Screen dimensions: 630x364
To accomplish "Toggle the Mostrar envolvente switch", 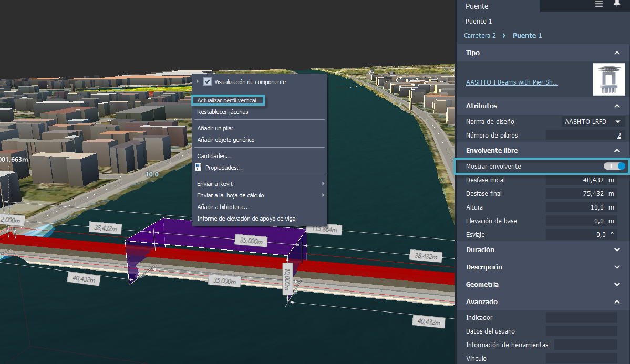I will point(614,166).
